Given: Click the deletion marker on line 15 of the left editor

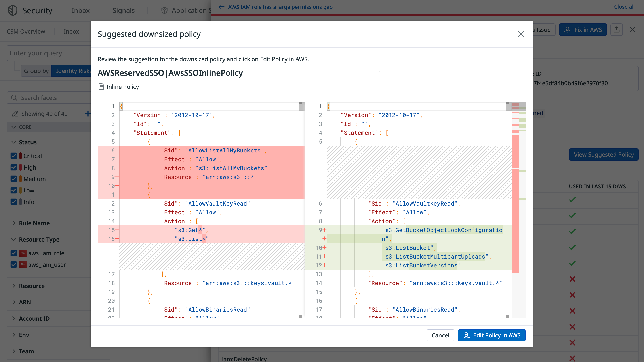Looking at the screenshot, I should coord(117,230).
